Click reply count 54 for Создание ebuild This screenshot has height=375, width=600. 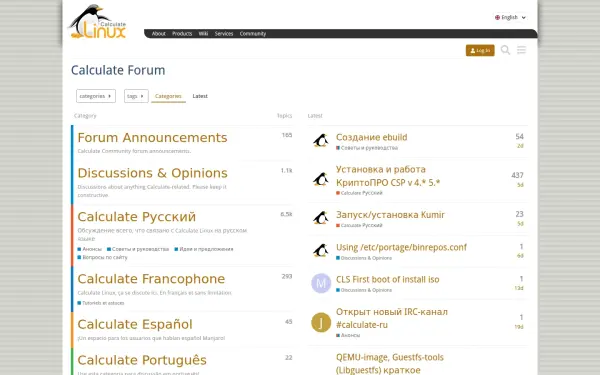(519, 137)
